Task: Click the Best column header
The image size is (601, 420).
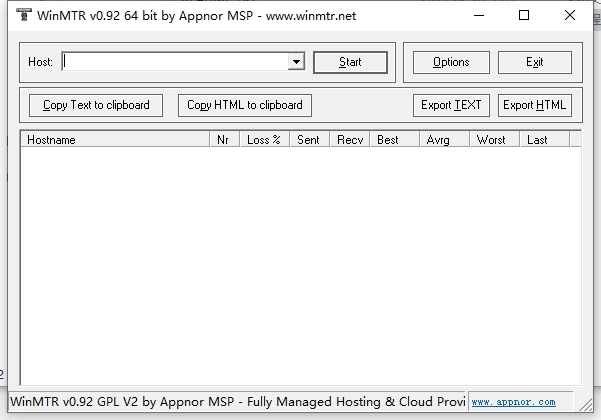Action: coord(395,139)
